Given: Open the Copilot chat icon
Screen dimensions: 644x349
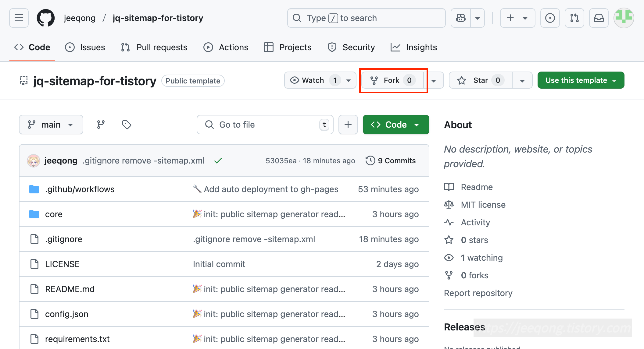Looking at the screenshot, I should pyautogui.click(x=461, y=18).
